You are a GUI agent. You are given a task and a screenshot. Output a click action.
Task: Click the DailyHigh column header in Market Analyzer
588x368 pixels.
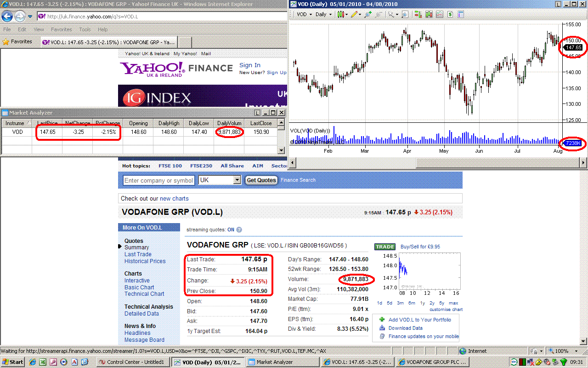tap(170, 123)
